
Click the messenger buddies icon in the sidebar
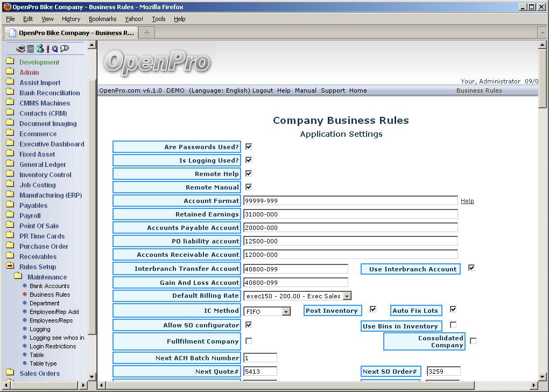(40, 49)
